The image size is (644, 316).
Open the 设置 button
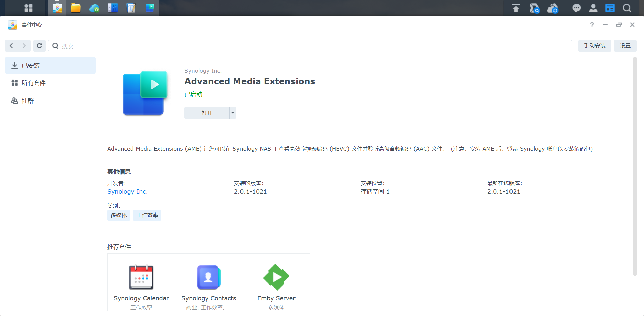tap(625, 46)
